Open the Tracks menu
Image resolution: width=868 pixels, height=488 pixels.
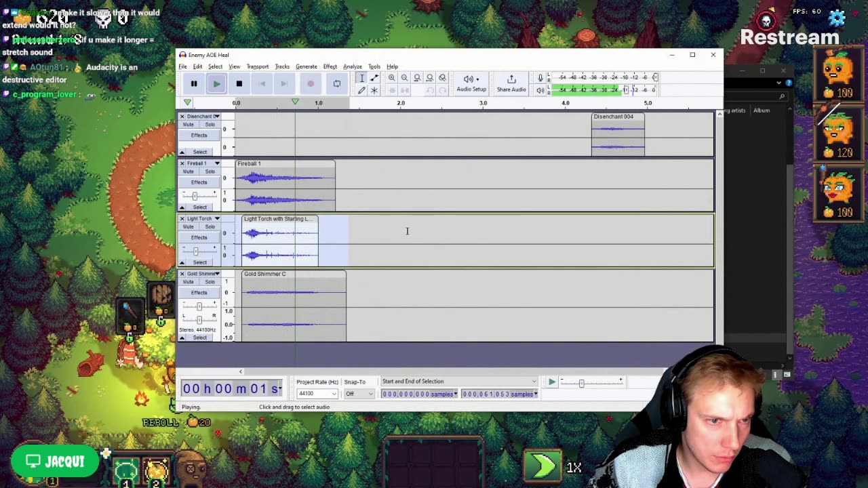tap(282, 66)
